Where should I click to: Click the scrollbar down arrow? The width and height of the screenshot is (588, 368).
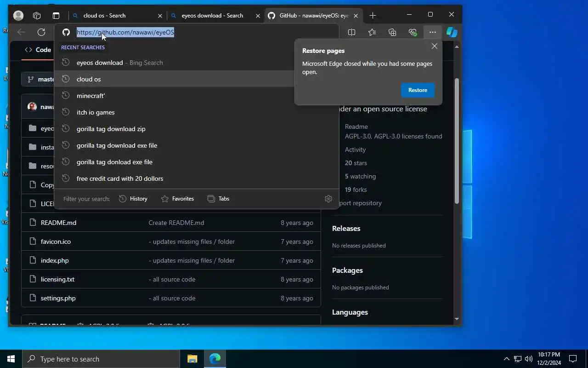(x=457, y=319)
